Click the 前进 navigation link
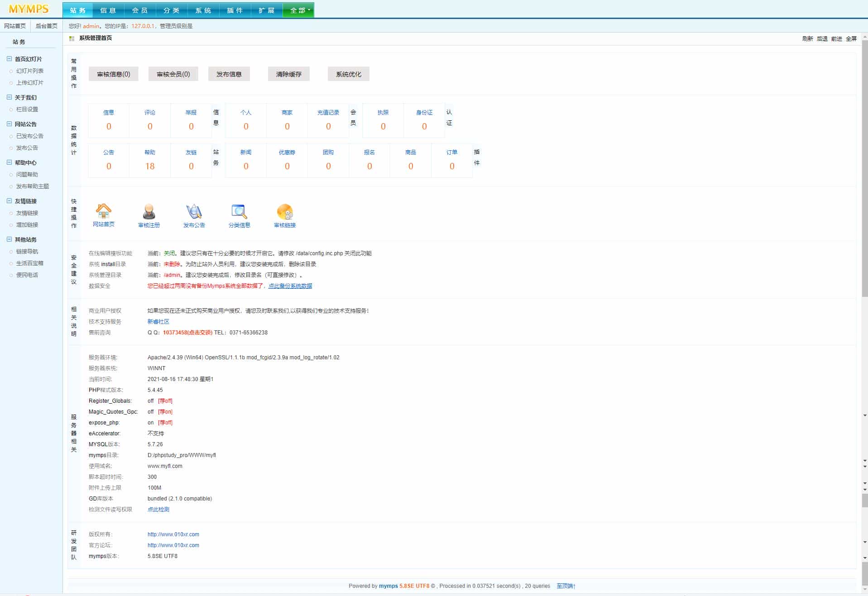Viewport: 868px width, 596px height. click(837, 38)
